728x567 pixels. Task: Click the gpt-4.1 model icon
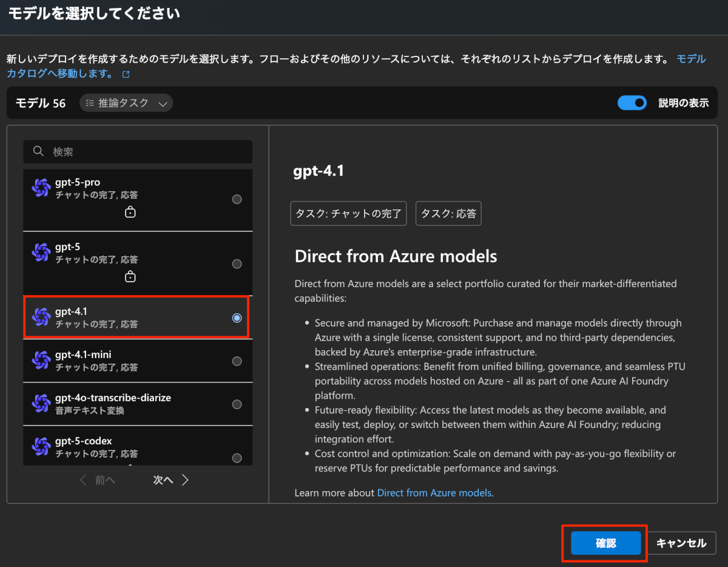click(41, 317)
